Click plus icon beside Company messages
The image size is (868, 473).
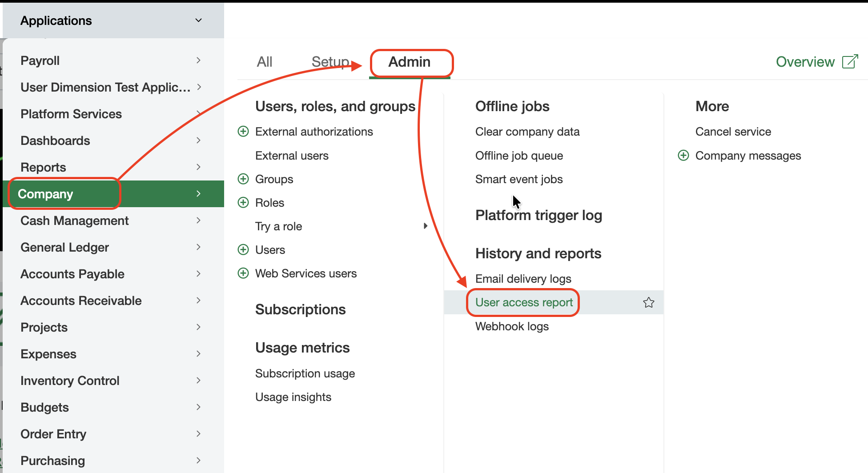pos(683,156)
